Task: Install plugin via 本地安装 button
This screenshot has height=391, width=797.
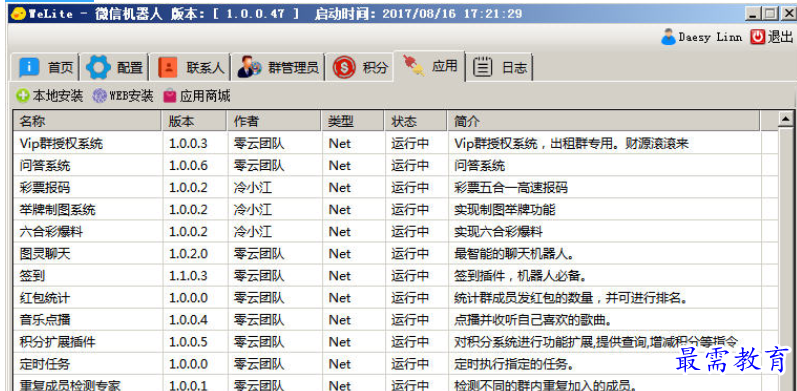Action: [49, 96]
